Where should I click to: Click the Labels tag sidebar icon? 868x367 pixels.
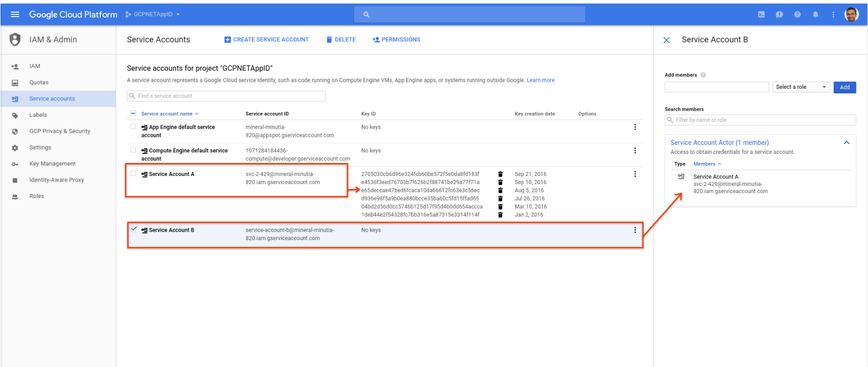point(15,115)
